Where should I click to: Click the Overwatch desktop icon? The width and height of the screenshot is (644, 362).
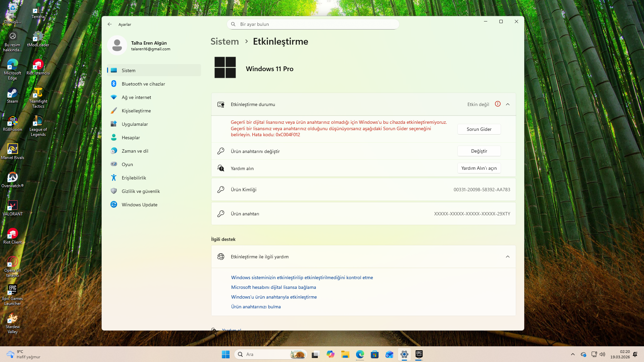(x=12, y=179)
